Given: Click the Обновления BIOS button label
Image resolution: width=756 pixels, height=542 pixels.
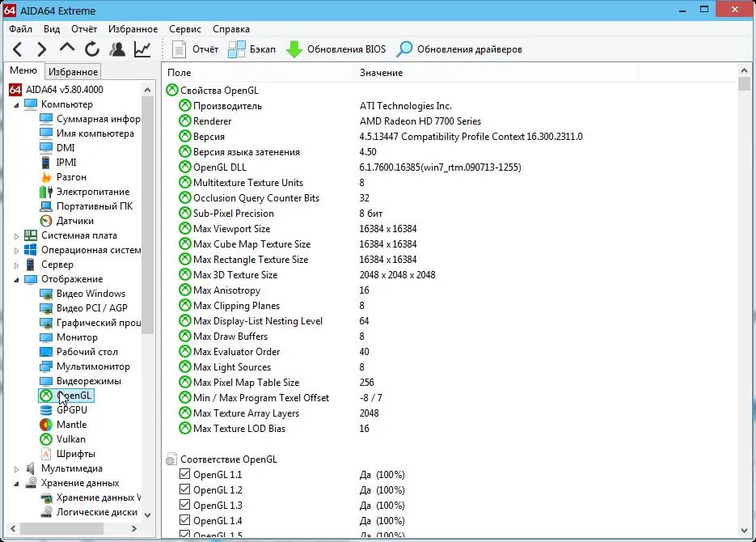Looking at the screenshot, I should click(x=347, y=49).
